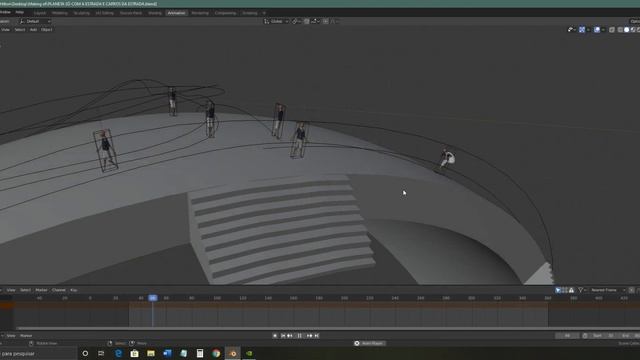Image resolution: width=640 pixels, height=360 pixels.
Task: Toggle Only Show Selected filter
Action: coord(558,290)
